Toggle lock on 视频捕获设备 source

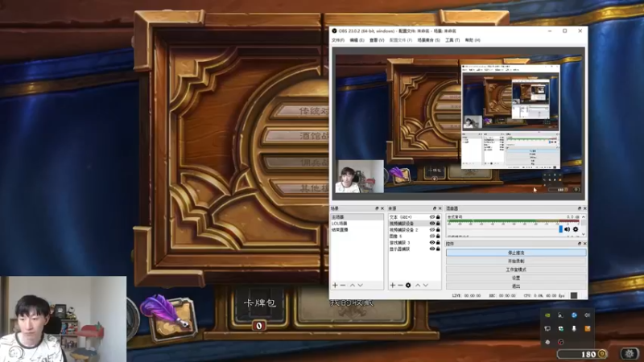point(438,224)
